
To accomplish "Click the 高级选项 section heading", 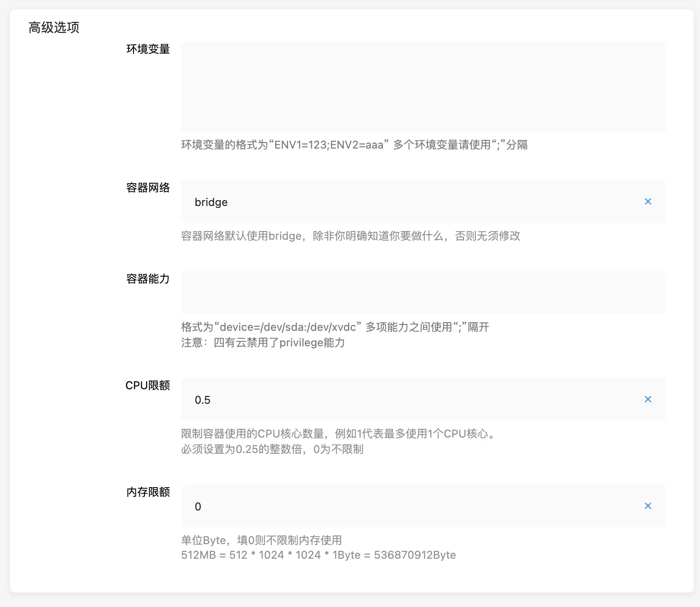I will [54, 28].
